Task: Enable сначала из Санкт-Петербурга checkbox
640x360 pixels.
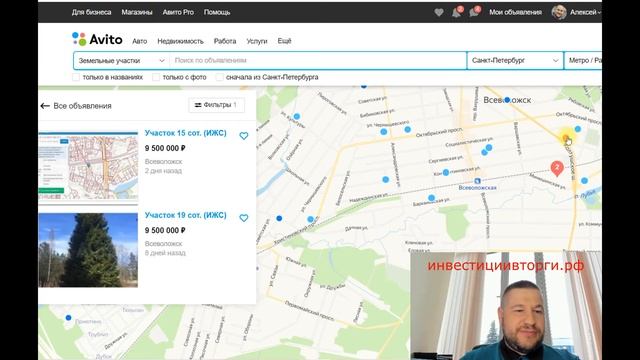Action: [x=220, y=77]
